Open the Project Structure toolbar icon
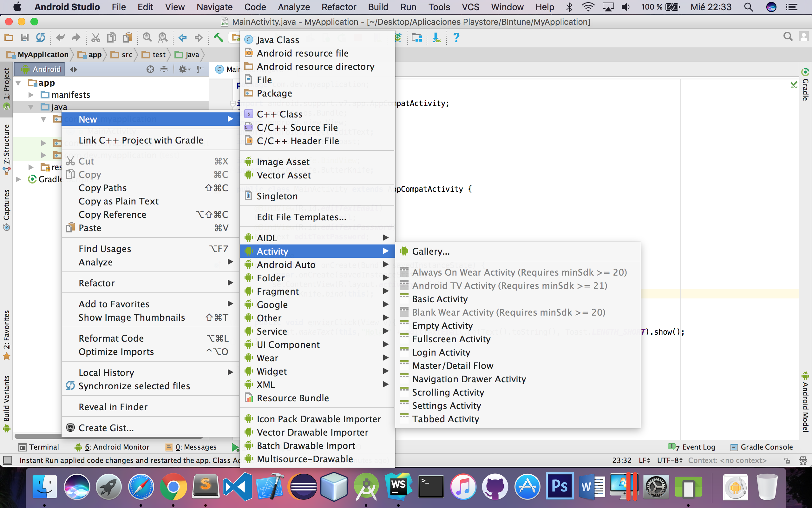This screenshot has width=812, height=508. (417, 37)
